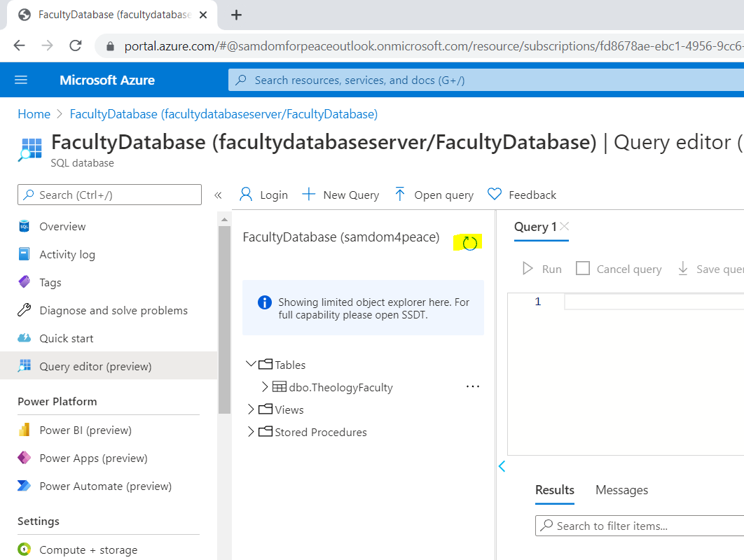
Task: Switch to the Results tab
Action: tap(555, 490)
